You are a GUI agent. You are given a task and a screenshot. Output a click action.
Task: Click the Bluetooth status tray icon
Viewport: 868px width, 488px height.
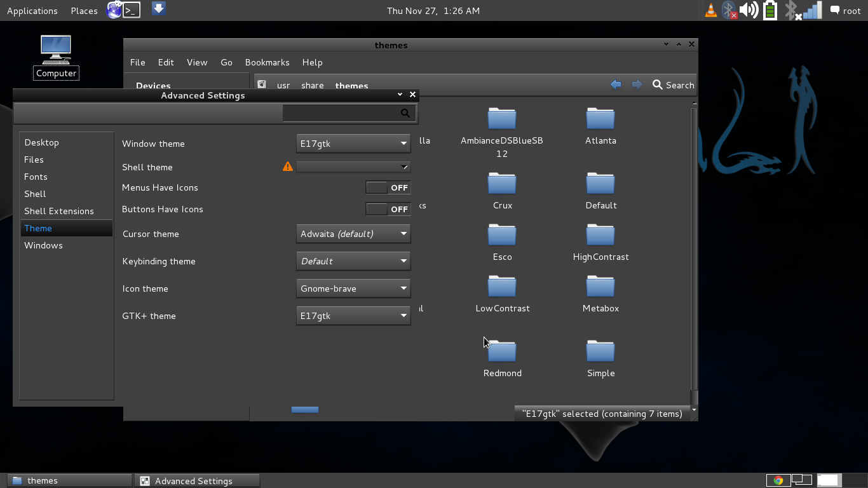[729, 10]
